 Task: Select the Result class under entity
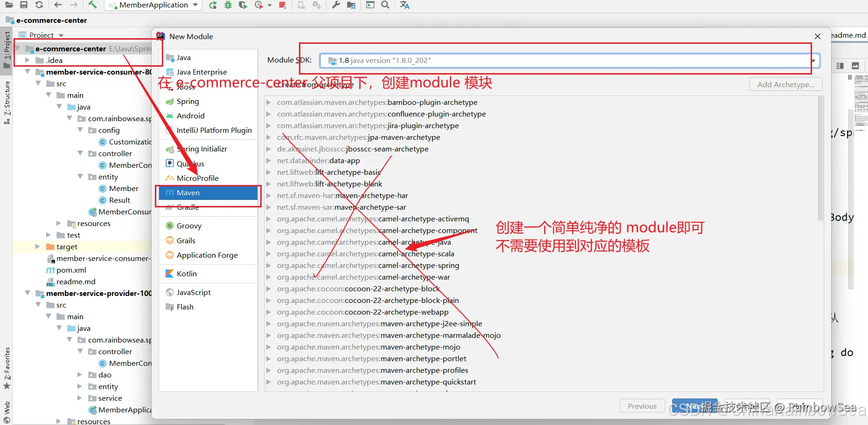coord(119,200)
